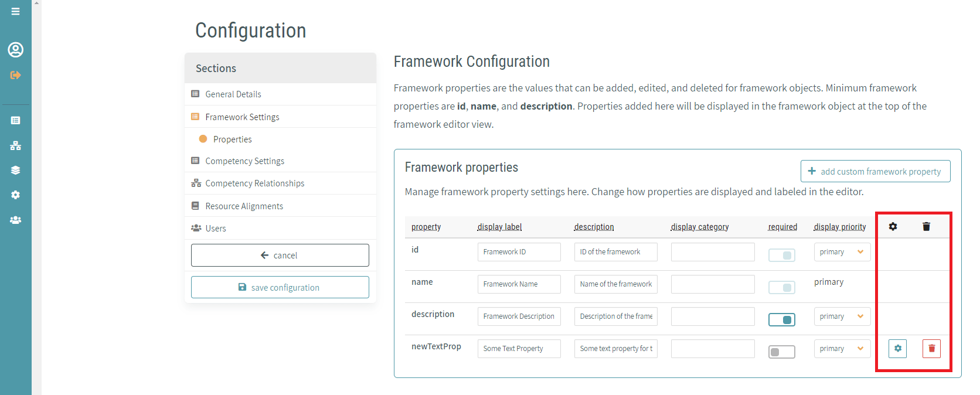Click the cancel button
This screenshot has width=980, height=395.
(280, 255)
